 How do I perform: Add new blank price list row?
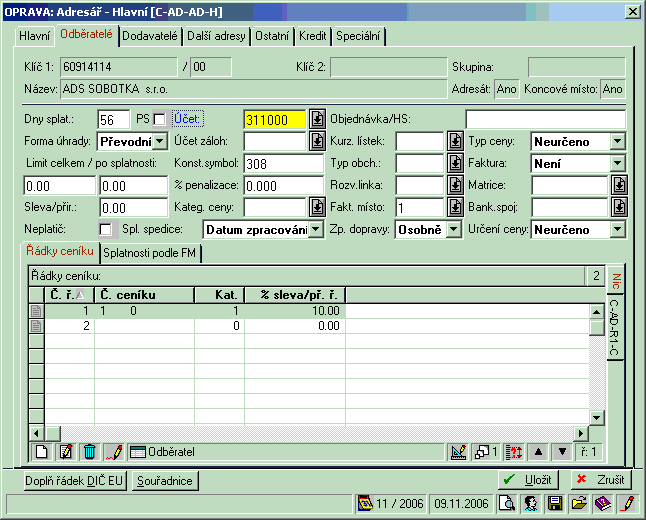coord(42,452)
